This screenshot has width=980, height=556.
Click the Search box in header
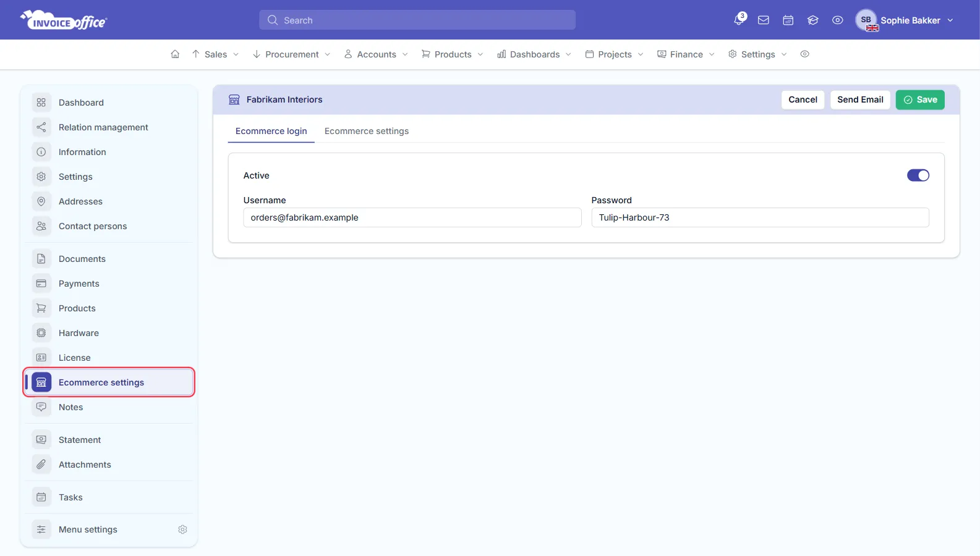(x=417, y=20)
